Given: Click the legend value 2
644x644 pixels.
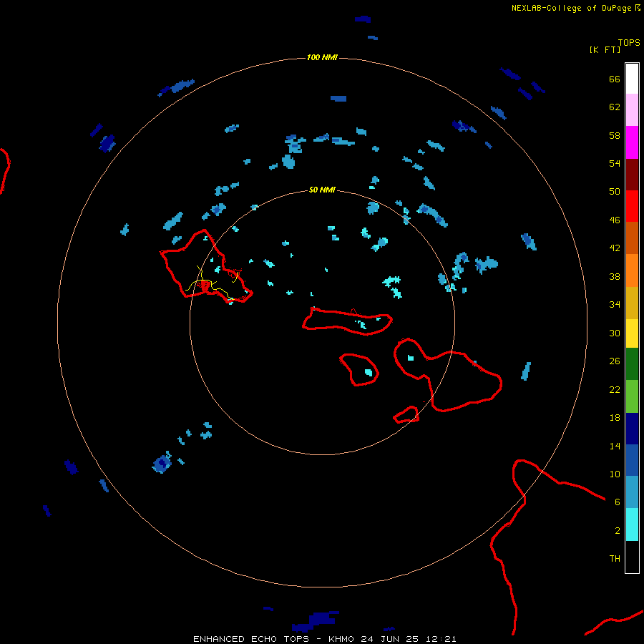Looking at the screenshot, I should pyautogui.click(x=617, y=531).
